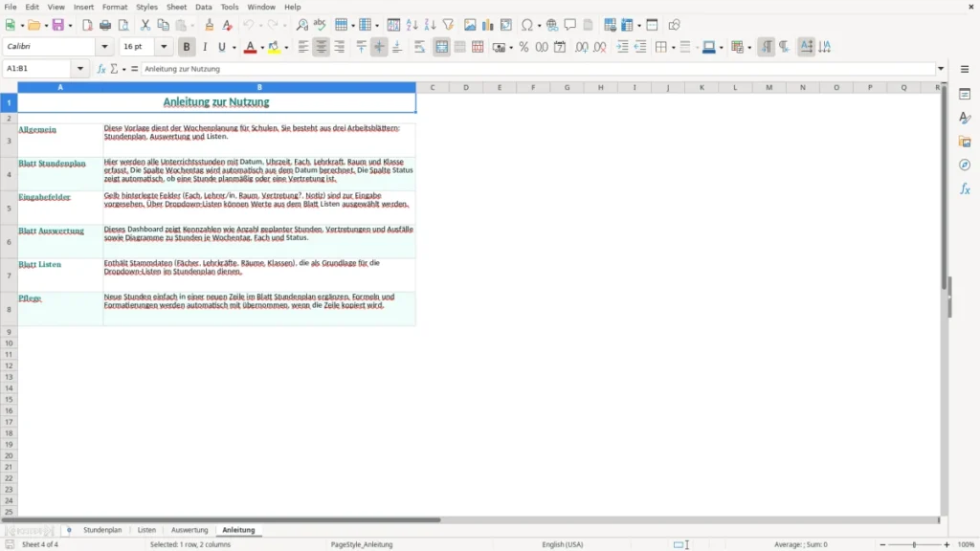Open Function Wizard fx icon
The width and height of the screenshot is (980, 551).
pos(101,69)
